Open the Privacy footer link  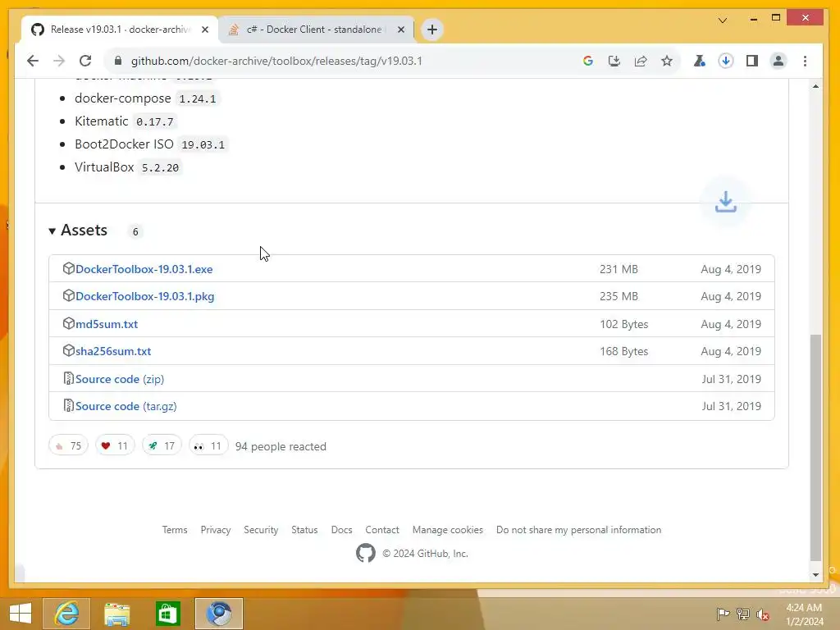(216, 530)
